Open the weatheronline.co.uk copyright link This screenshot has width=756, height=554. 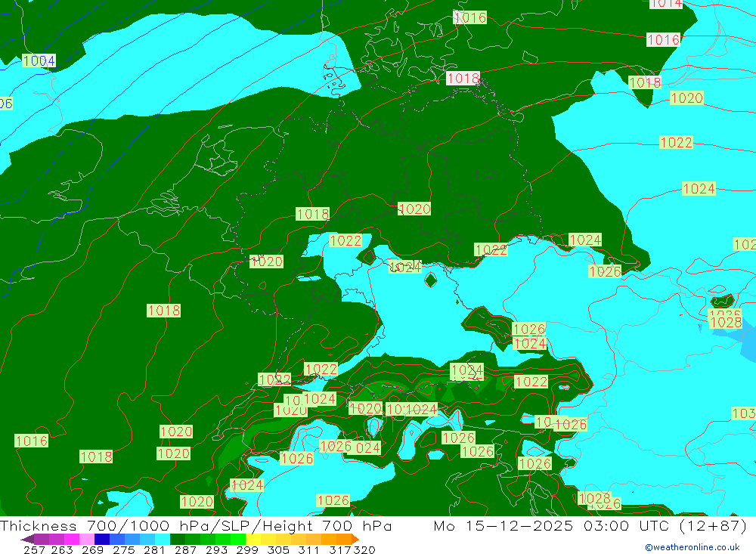[x=692, y=547]
